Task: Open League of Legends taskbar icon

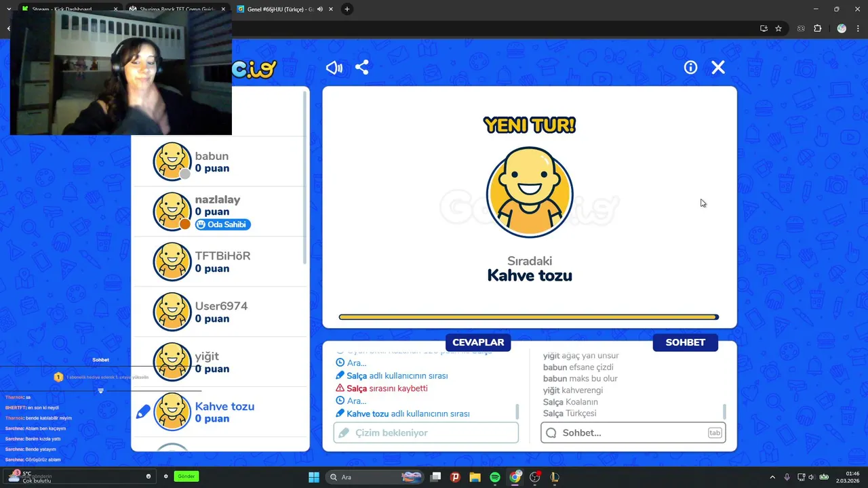Action: (555, 477)
